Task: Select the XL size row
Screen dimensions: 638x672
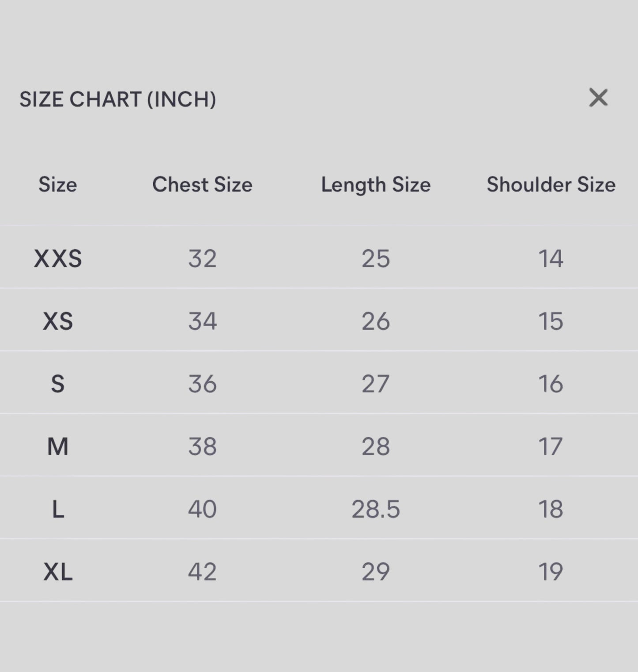Action: pyautogui.click(x=58, y=573)
